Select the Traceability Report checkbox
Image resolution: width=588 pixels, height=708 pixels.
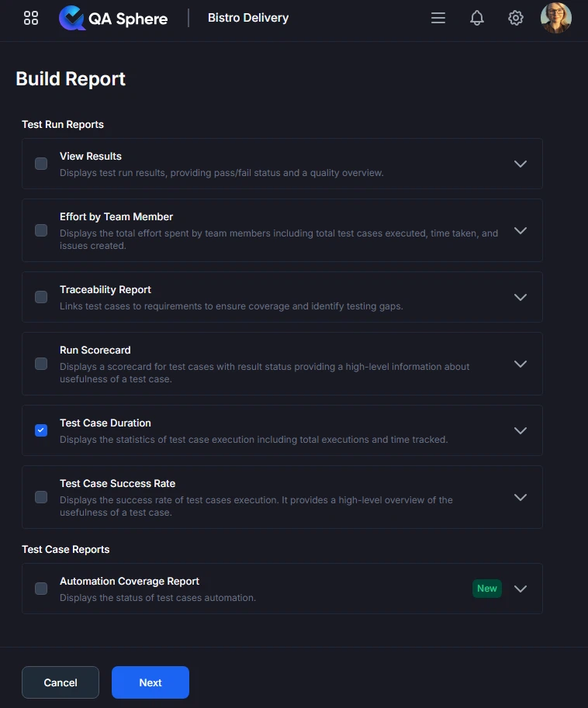[x=40, y=297]
